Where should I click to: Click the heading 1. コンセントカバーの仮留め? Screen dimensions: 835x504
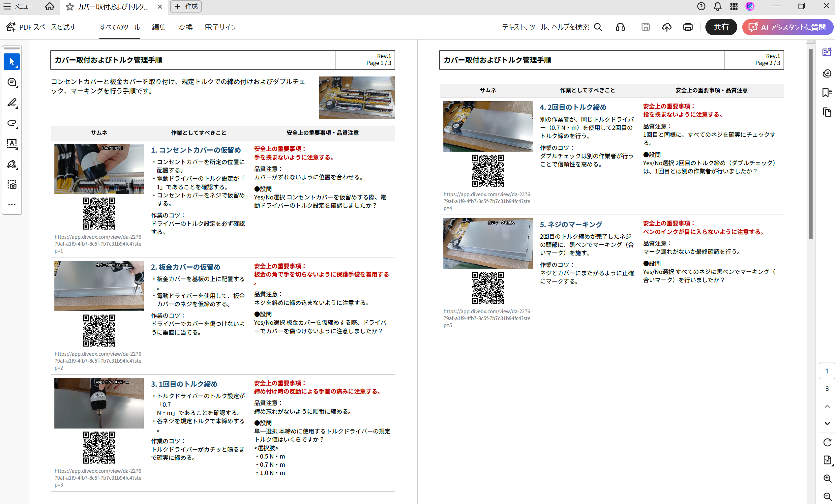click(196, 150)
